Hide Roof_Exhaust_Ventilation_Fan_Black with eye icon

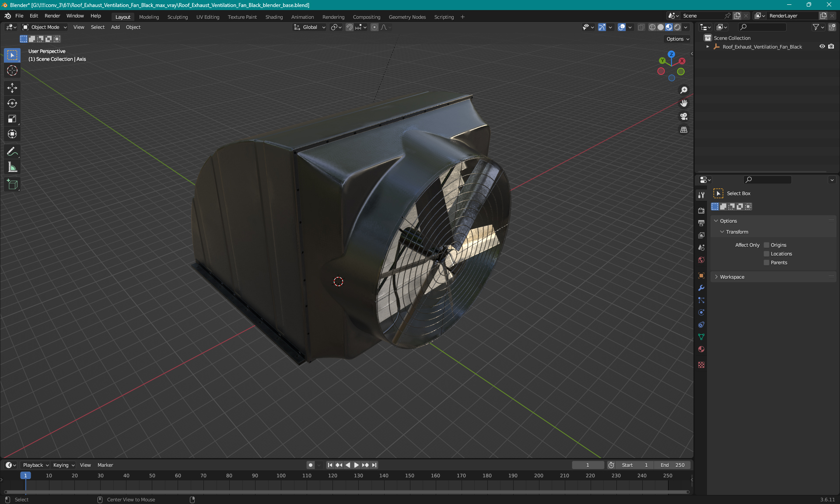(x=822, y=46)
